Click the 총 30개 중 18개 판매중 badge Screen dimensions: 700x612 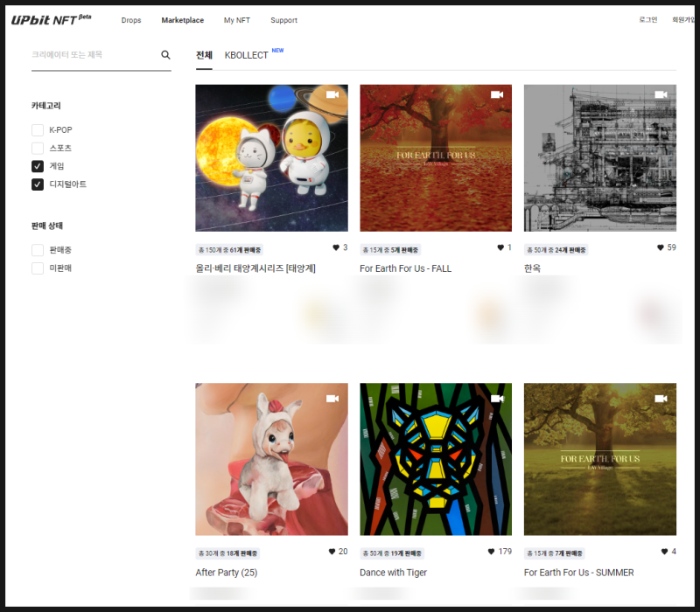[227, 553]
